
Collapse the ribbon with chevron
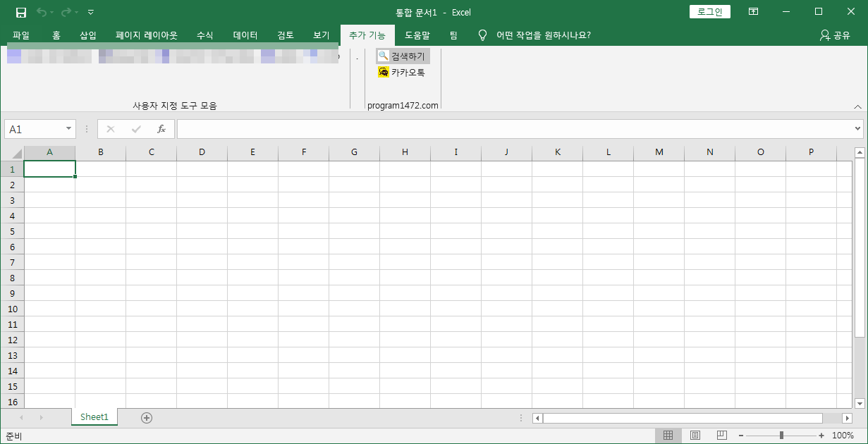[857, 106]
